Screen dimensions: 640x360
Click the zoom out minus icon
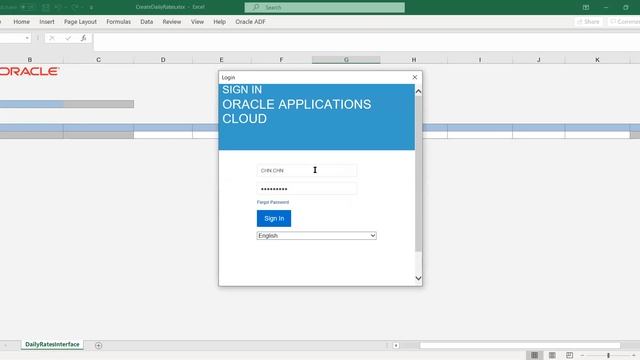tap(582, 356)
